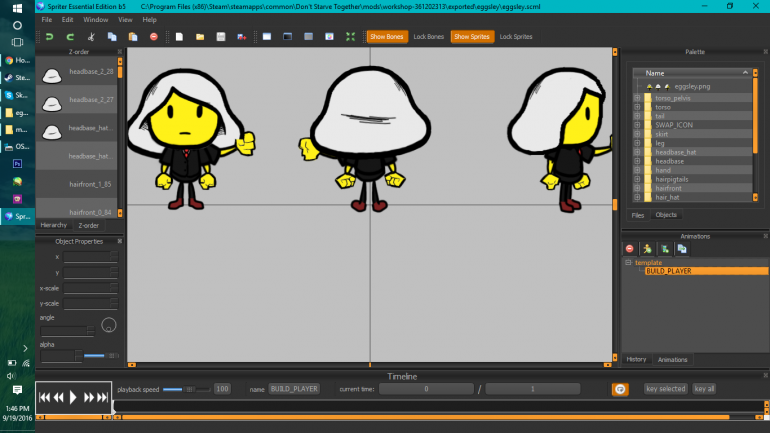The height and width of the screenshot is (433, 770).
Task: Delete animation with red minus icon in Animations
Action: (x=630, y=249)
